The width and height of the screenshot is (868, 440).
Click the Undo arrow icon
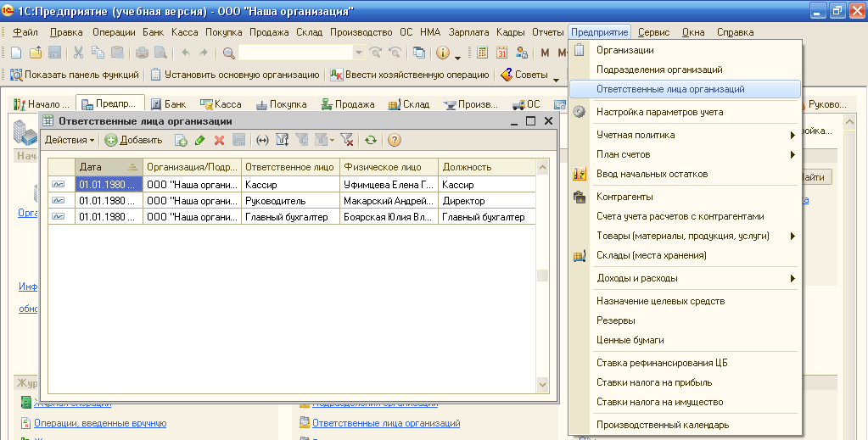pyautogui.click(x=186, y=53)
